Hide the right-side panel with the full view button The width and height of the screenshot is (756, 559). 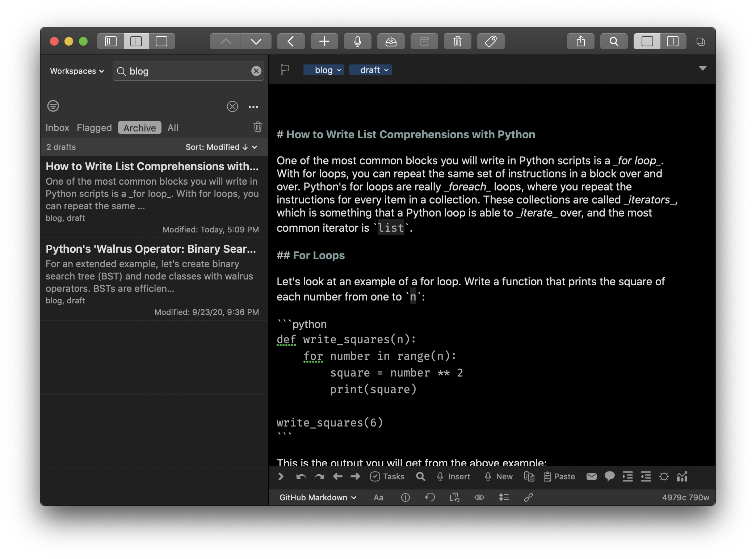pos(647,41)
